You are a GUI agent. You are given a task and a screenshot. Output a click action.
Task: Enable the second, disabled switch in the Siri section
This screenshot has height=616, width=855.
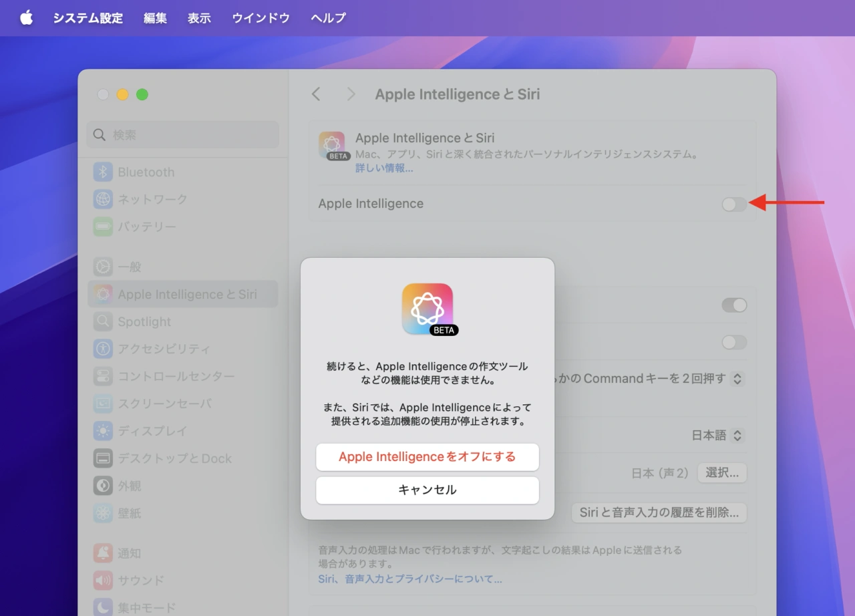(733, 342)
